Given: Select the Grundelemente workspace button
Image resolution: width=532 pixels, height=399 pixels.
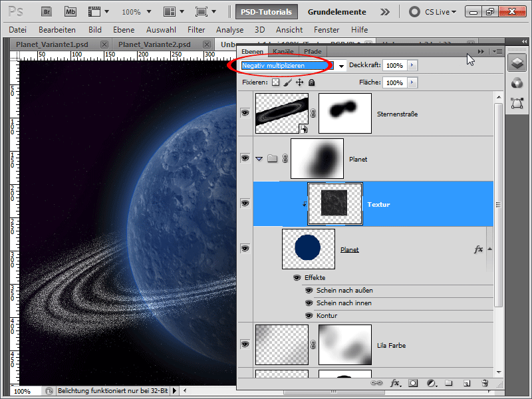Looking at the screenshot, I should 337,12.
